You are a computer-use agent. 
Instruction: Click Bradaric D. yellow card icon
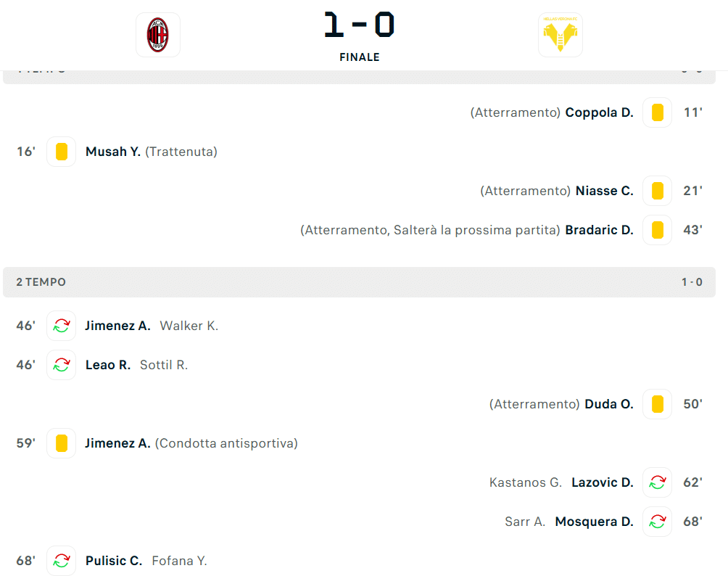[657, 230]
